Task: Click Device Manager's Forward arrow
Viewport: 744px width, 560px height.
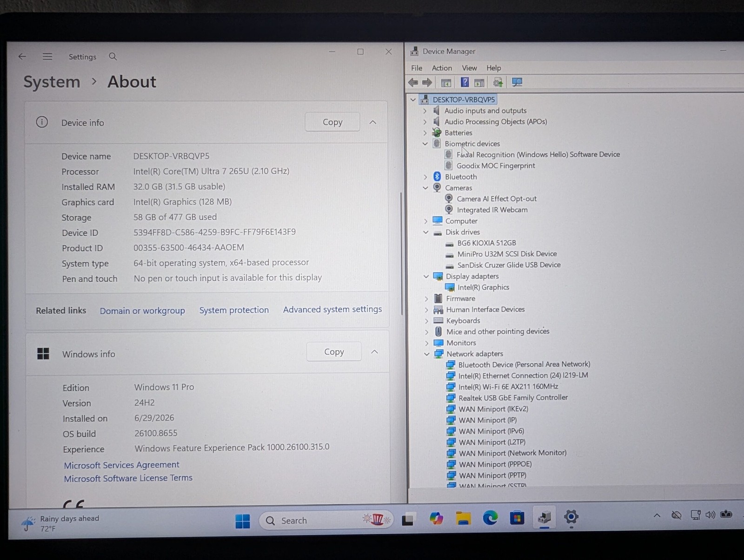Action: point(427,83)
